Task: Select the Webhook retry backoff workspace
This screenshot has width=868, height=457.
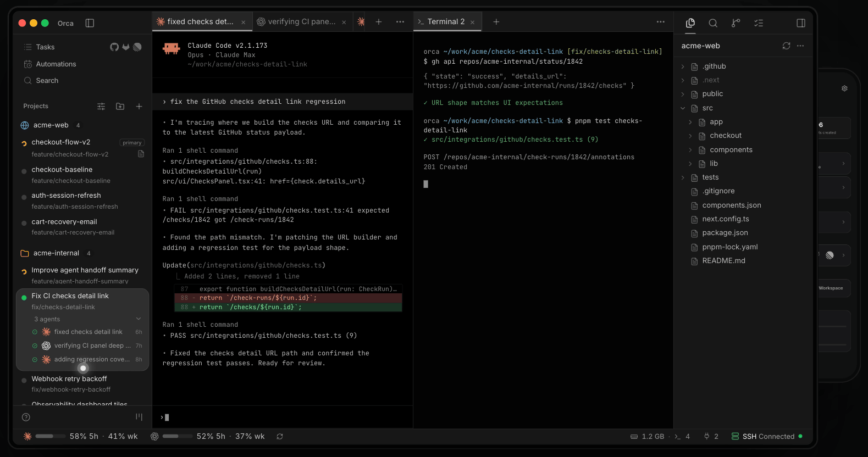Action: (x=82, y=383)
